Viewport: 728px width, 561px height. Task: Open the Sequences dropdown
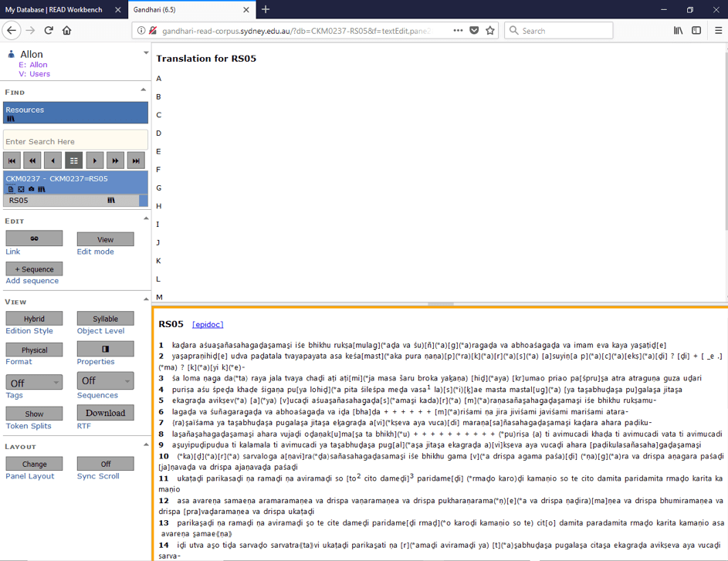[x=105, y=381]
